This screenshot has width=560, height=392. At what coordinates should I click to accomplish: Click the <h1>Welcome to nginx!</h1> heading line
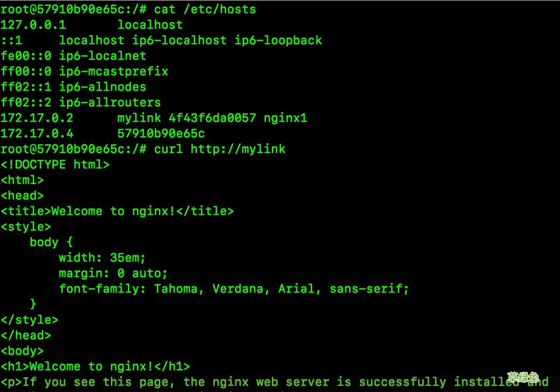click(x=95, y=367)
